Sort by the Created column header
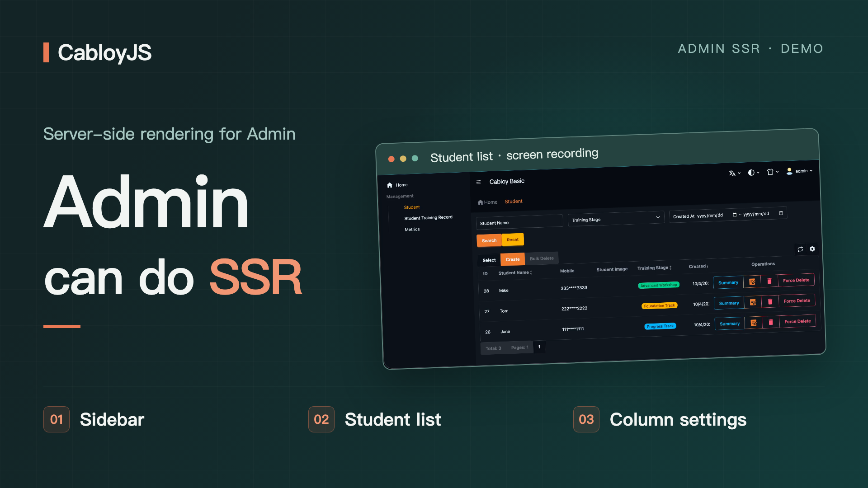This screenshot has width=868, height=488. [698, 267]
